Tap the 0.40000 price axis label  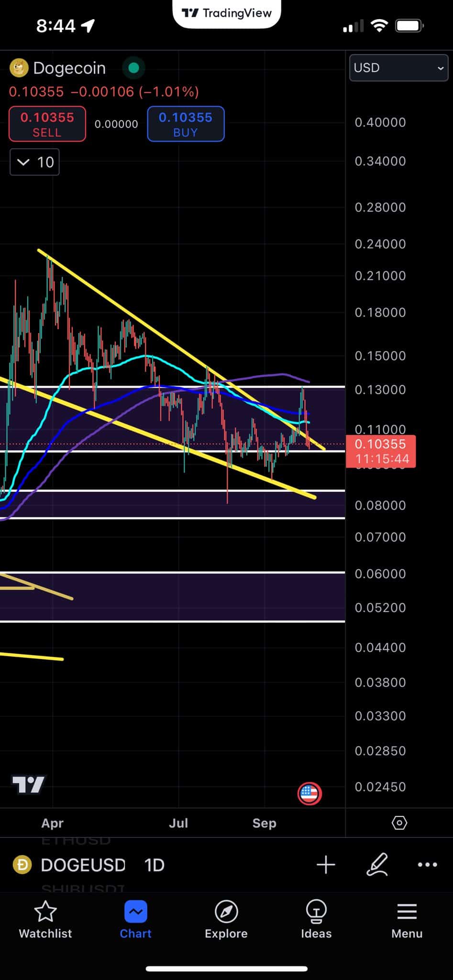[x=380, y=122]
